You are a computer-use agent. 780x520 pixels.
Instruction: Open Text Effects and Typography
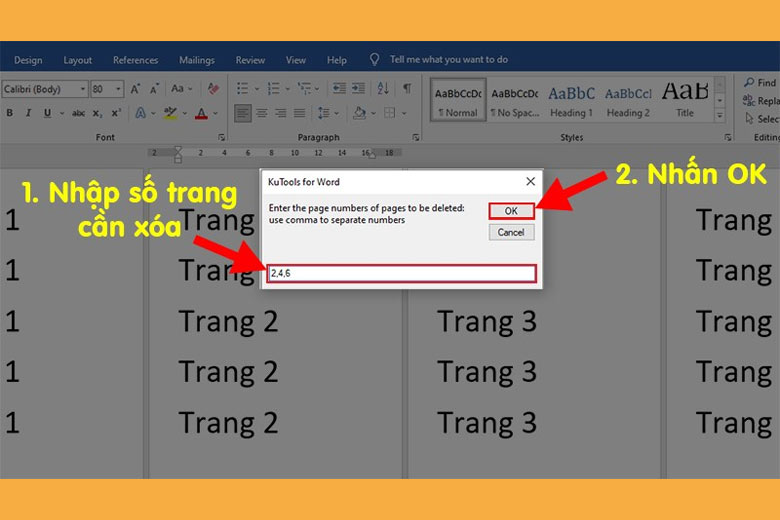(141, 113)
